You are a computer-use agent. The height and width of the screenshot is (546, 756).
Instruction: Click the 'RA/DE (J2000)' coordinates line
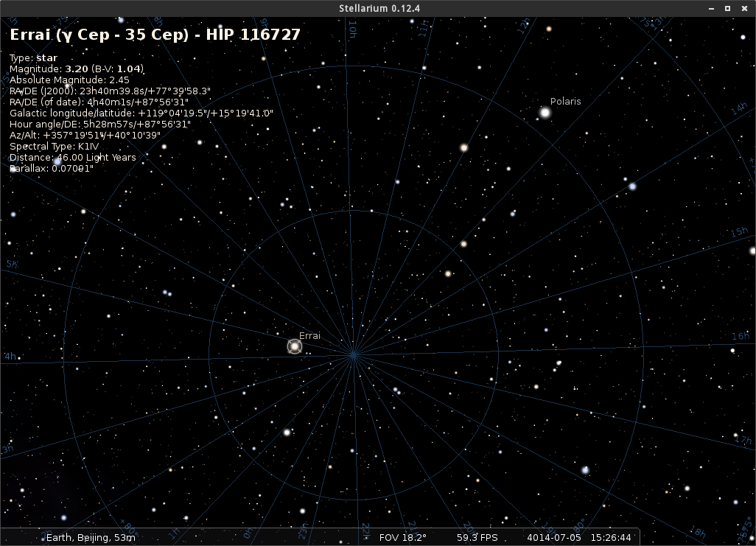coord(110,91)
